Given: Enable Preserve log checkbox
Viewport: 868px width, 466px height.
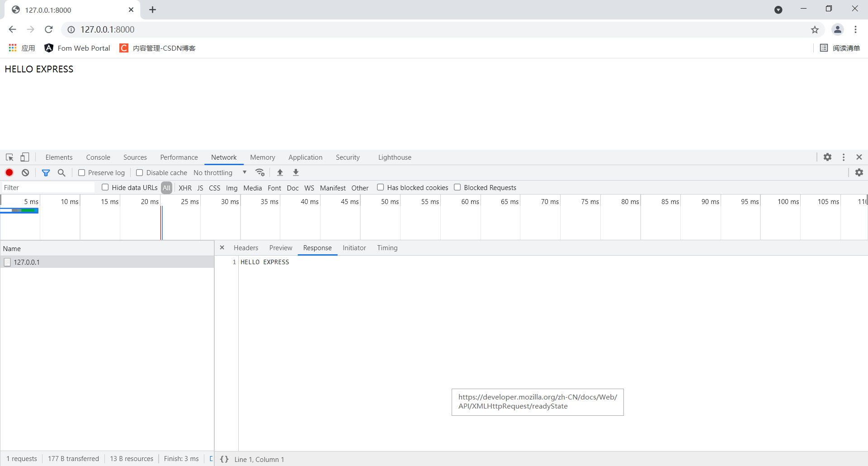Looking at the screenshot, I should click(x=81, y=172).
